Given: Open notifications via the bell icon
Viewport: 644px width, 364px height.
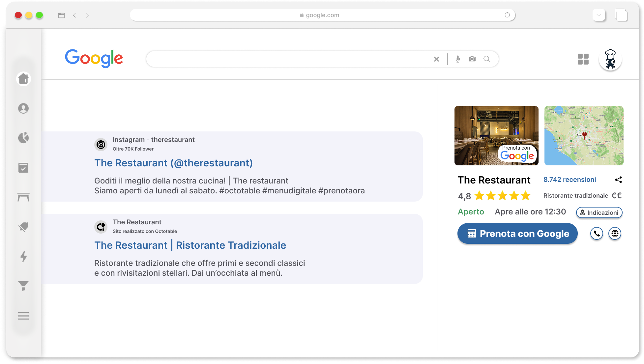Looking at the screenshot, I should point(23,227).
